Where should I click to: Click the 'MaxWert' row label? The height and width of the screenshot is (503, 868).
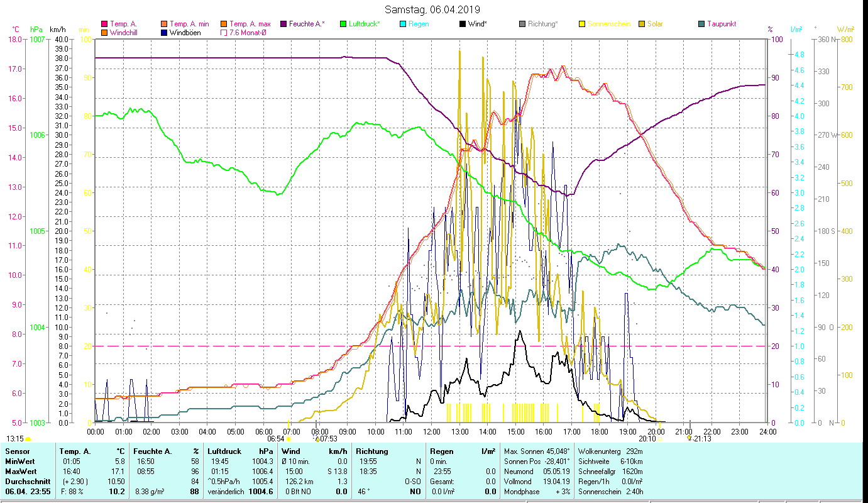(x=21, y=472)
